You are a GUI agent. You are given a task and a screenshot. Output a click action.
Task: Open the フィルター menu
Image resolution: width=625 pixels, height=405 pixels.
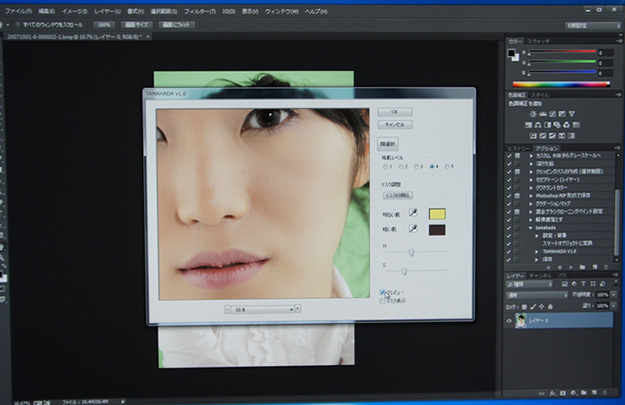pyautogui.click(x=198, y=9)
